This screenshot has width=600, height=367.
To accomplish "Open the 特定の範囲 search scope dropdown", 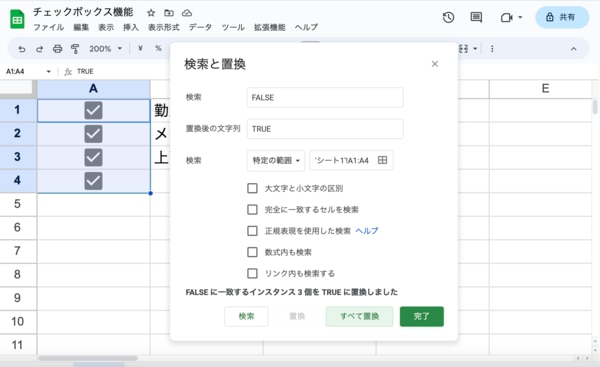I will coord(276,160).
